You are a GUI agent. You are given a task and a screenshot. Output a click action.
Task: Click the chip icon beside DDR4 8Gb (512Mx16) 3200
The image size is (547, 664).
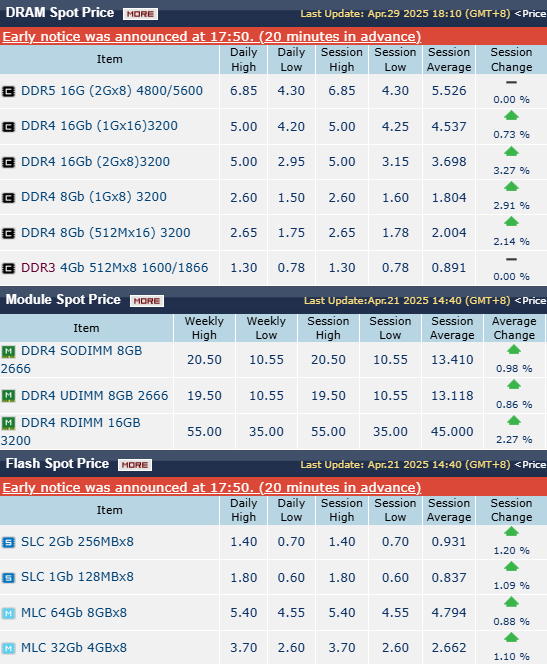(8, 233)
